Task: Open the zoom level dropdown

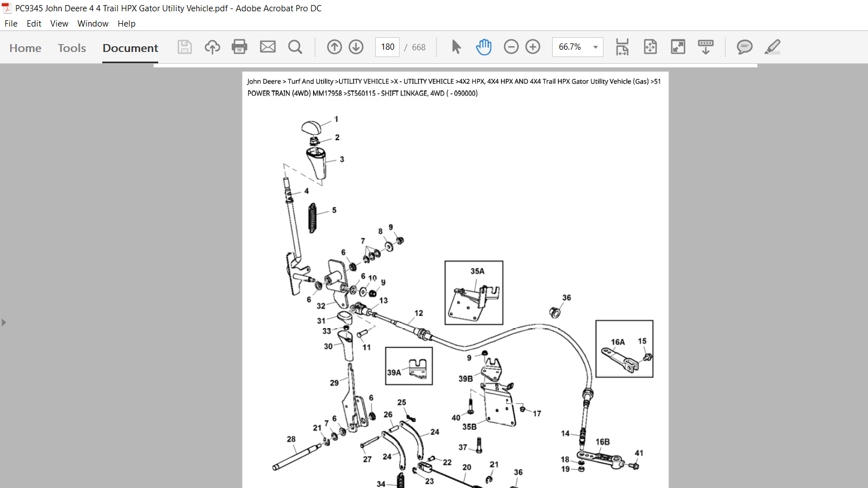Action: pyautogui.click(x=596, y=47)
